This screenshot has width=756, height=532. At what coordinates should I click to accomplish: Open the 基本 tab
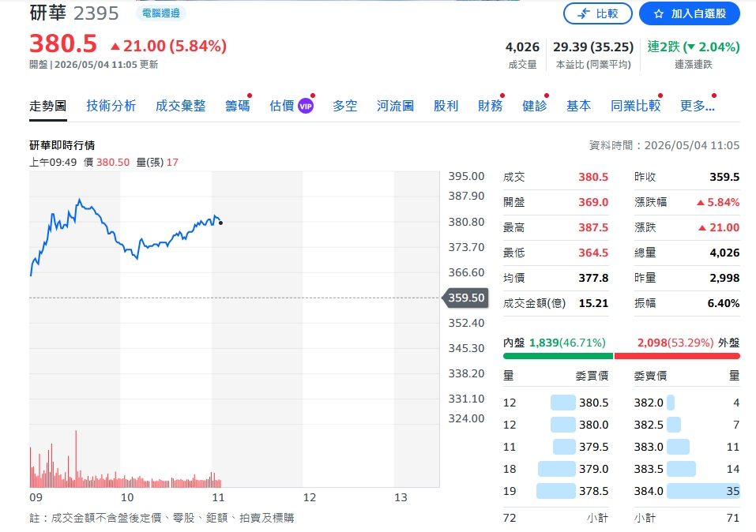tap(578, 106)
